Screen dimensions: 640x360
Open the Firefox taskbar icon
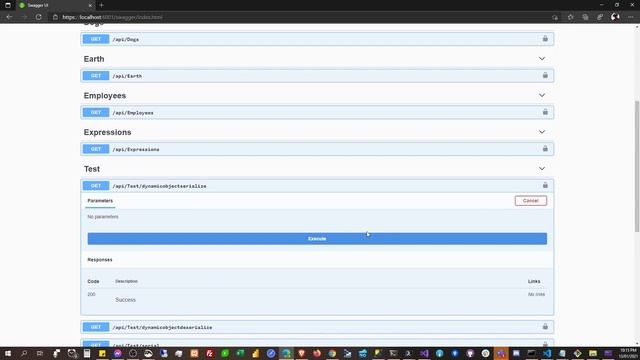pos(317,353)
